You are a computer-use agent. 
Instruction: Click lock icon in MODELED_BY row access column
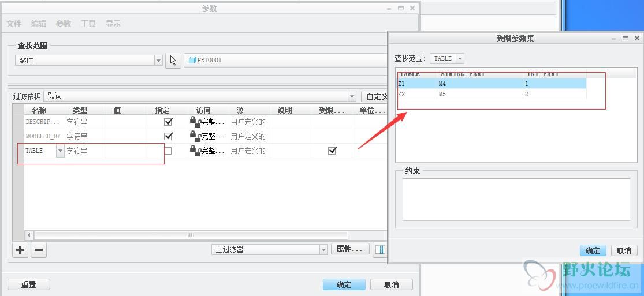click(x=195, y=136)
